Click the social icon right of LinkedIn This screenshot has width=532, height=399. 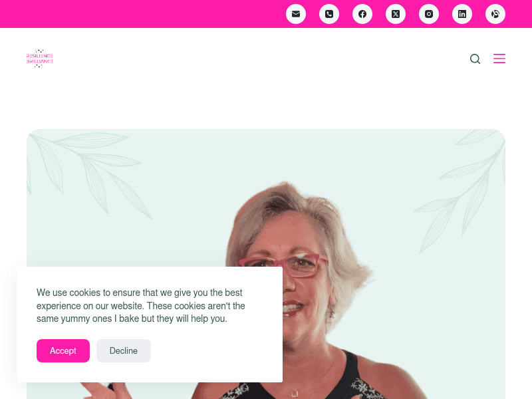(495, 14)
